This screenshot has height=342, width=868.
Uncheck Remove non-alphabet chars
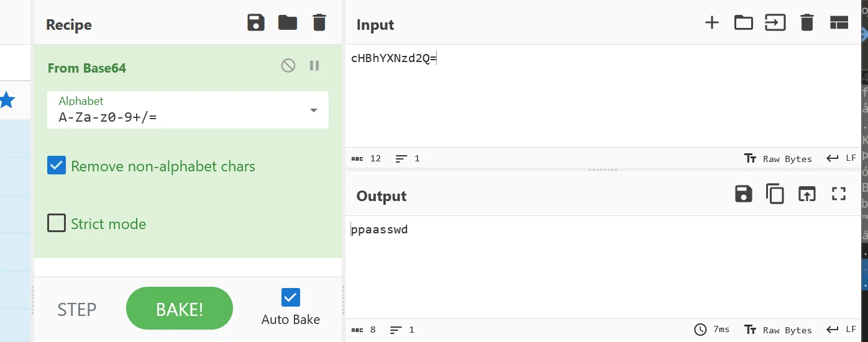[57, 166]
